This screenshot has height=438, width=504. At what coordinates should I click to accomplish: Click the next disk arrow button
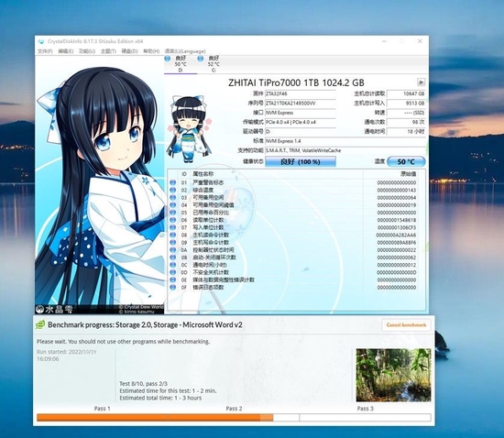pos(422,82)
